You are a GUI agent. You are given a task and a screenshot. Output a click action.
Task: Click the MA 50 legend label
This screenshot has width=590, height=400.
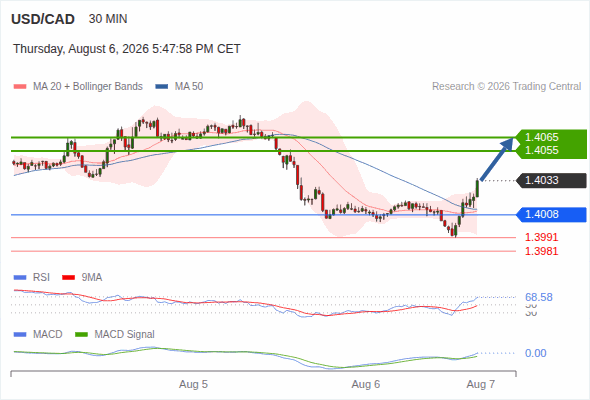[189, 87]
